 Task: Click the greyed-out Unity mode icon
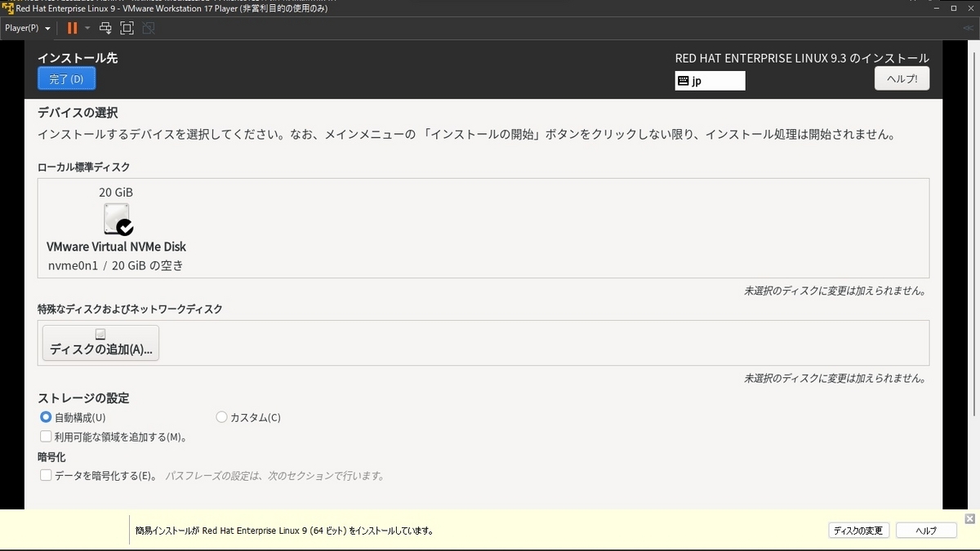pyautogui.click(x=148, y=28)
